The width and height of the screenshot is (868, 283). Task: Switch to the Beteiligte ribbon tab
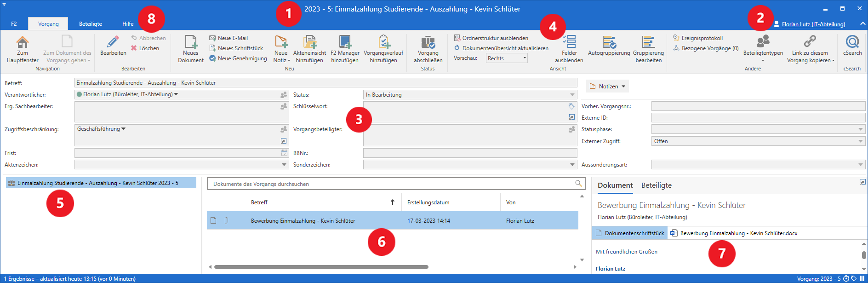(91, 24)
